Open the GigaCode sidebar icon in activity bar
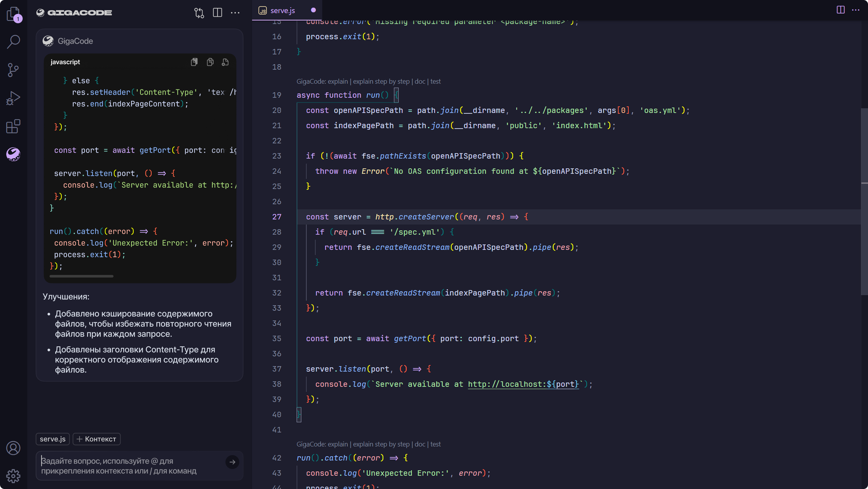Screen dimensions: 868x489 (x=13, y=154)
